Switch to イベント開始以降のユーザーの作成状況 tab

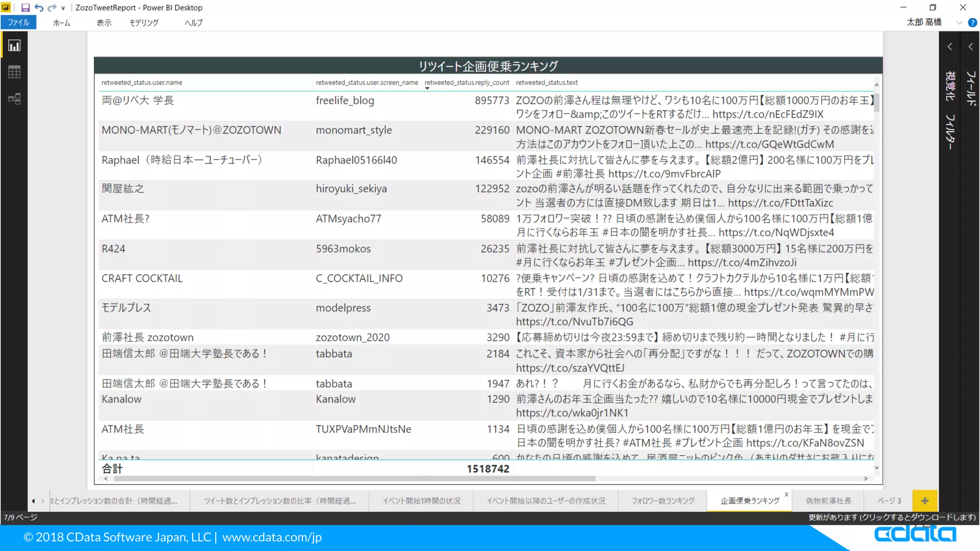point(546,501)
